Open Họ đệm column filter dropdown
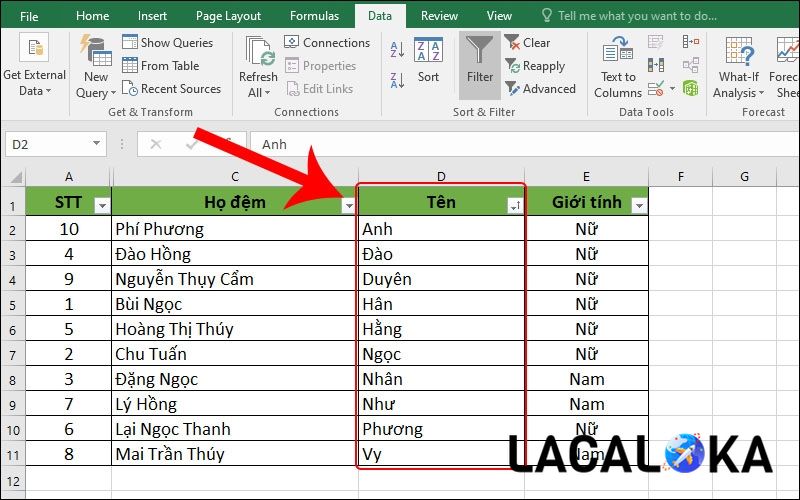800x500 pixels. coord(348,206)
